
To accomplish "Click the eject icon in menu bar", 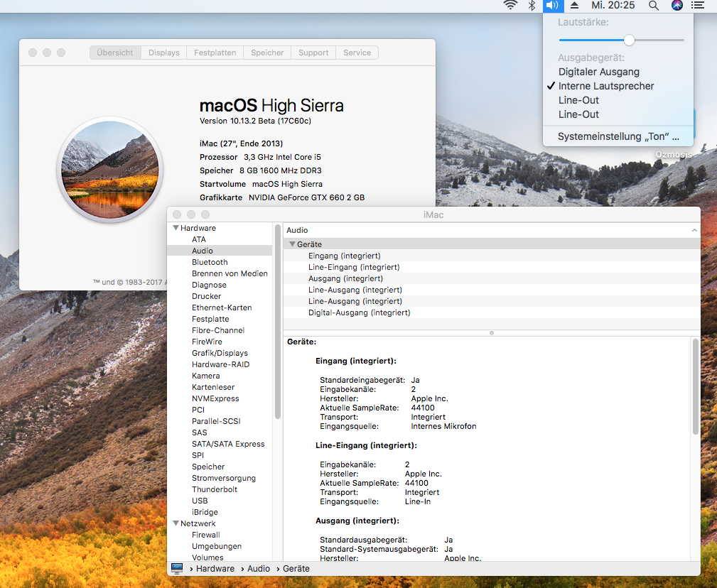I will point(574,5).
